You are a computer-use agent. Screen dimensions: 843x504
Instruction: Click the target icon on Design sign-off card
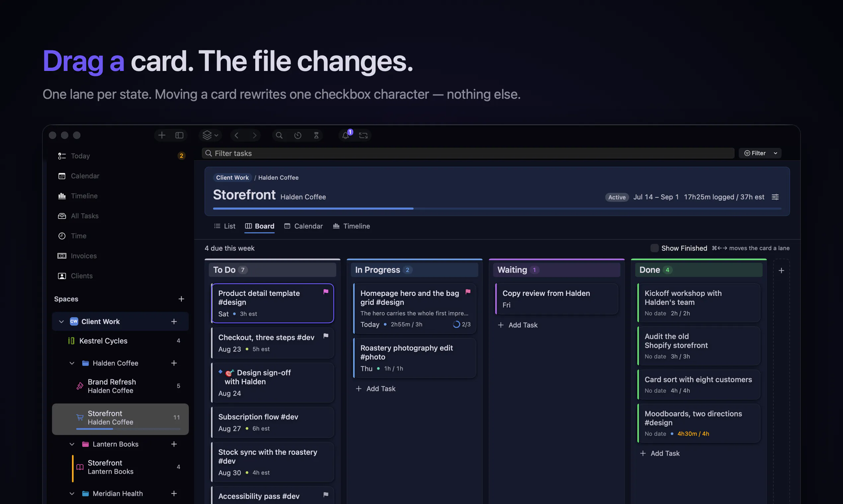click(230, 373)
